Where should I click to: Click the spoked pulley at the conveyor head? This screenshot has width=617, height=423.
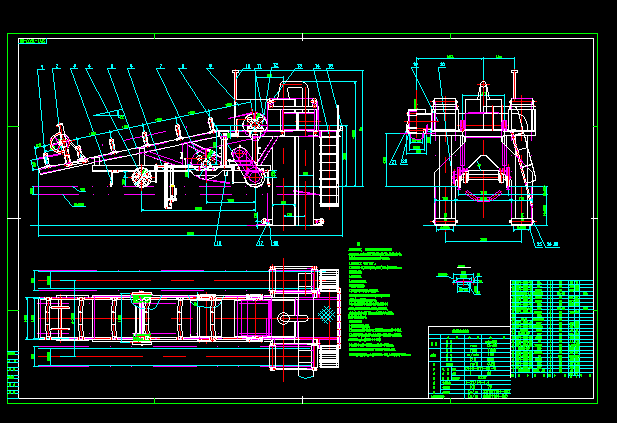[255, 124]
